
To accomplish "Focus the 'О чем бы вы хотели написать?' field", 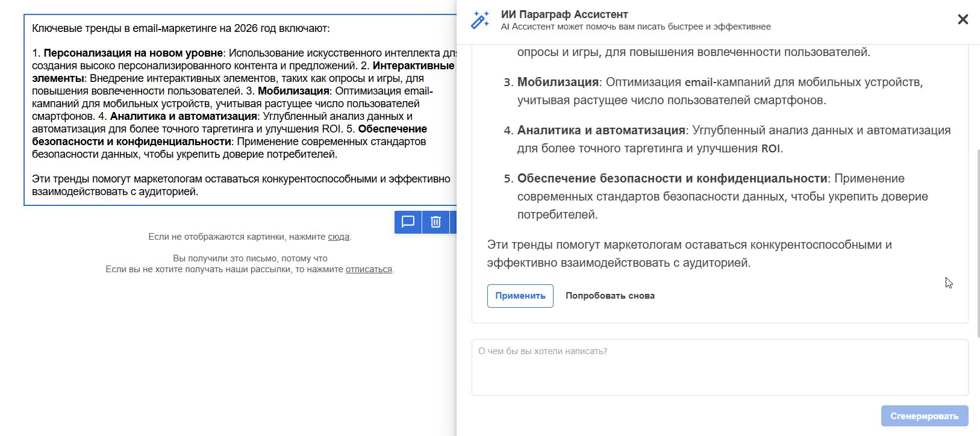I will click(x=719, y=367).
